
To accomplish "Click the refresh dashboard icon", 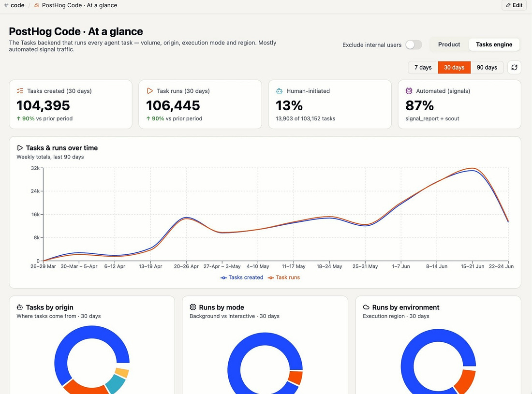I will (x=514, y=68).
